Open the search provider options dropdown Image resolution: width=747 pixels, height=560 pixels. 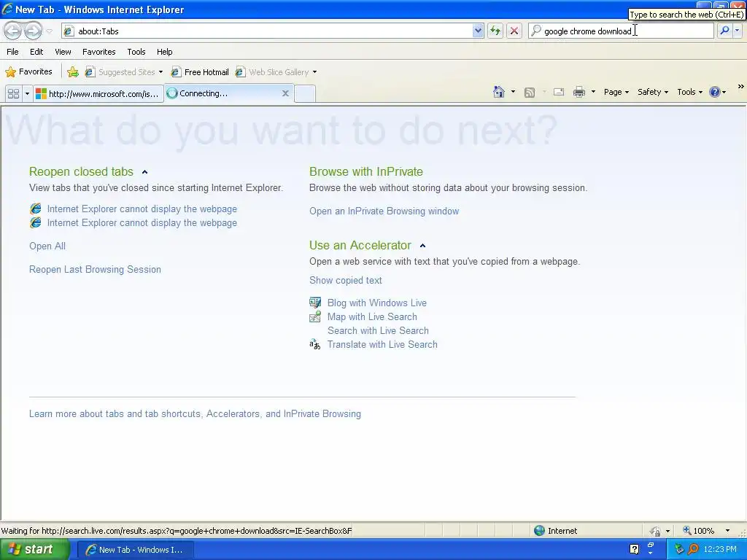737,31
